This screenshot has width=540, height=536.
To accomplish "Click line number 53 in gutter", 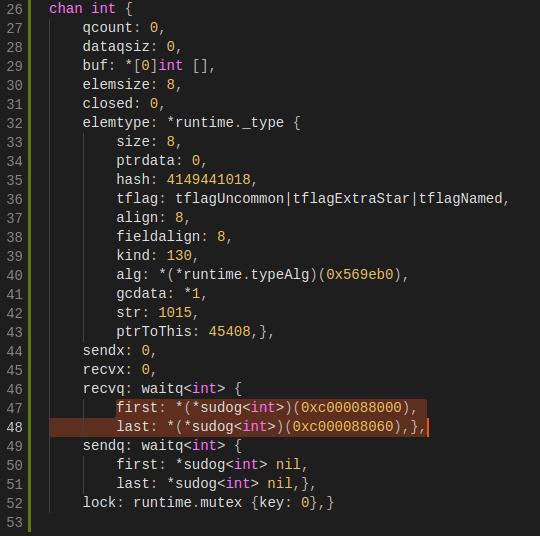I will click(x=14, y=523).
